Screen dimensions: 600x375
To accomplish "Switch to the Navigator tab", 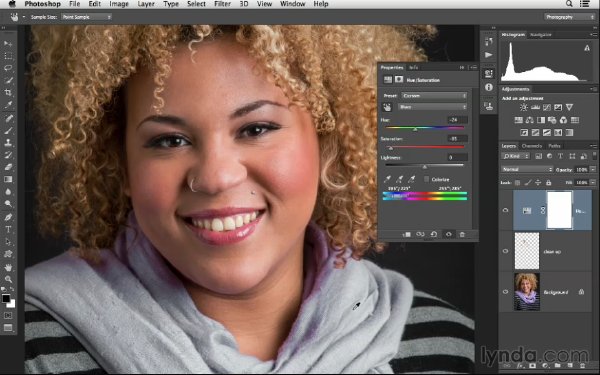I will click(x=541, y=34).
